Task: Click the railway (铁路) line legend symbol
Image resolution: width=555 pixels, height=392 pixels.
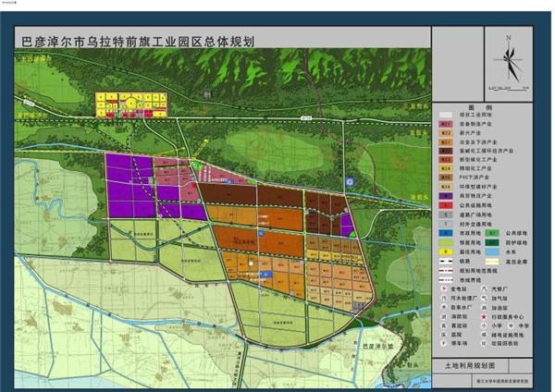Action: point(446,262)
